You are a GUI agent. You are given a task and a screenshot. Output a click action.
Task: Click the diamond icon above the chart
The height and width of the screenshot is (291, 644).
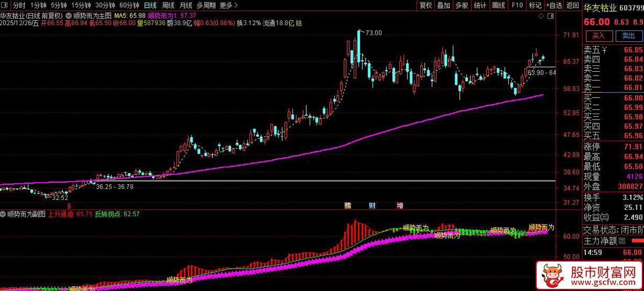(542, 16)
